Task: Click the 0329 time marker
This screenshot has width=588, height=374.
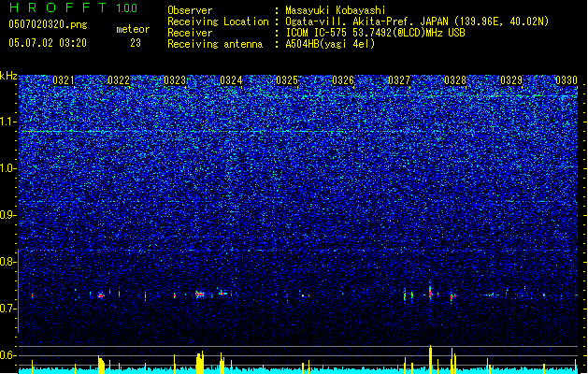Action: pos(511,80)
